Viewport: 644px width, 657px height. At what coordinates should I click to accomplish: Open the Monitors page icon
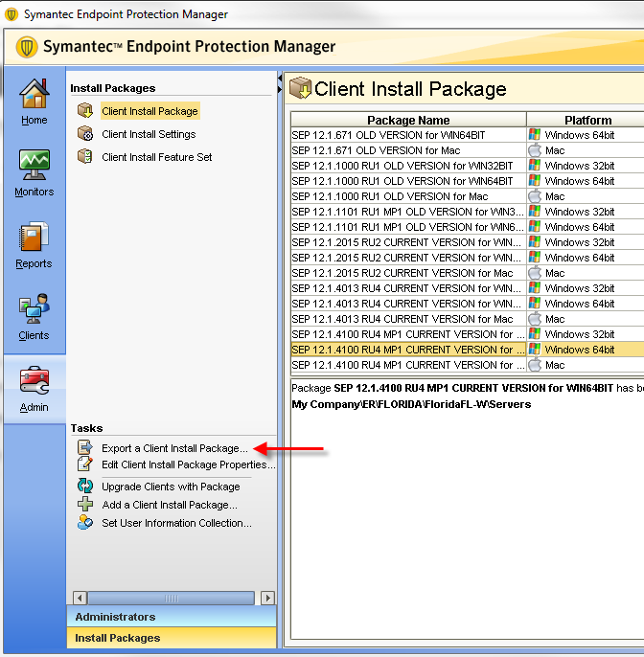[x=34, y=165]
